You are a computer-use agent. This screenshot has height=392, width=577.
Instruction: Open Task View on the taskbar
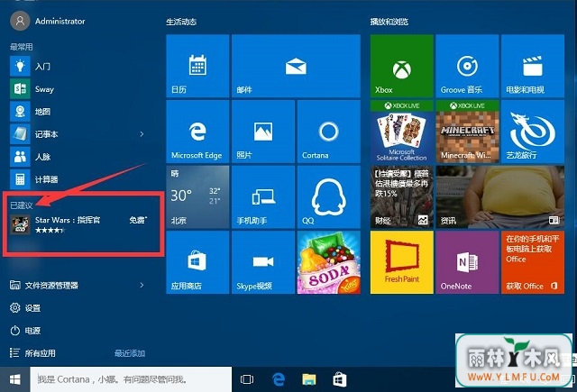pos(247,379)
